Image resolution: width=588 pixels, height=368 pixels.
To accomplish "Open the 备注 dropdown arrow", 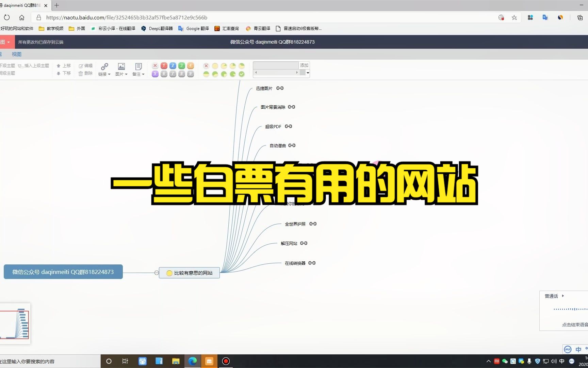I will [x=143, y=74].
